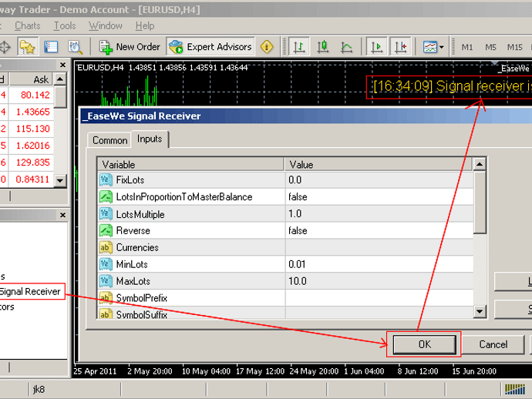
Task: Select the 1.43665 ask price
Action: click(x=33, y=112)
